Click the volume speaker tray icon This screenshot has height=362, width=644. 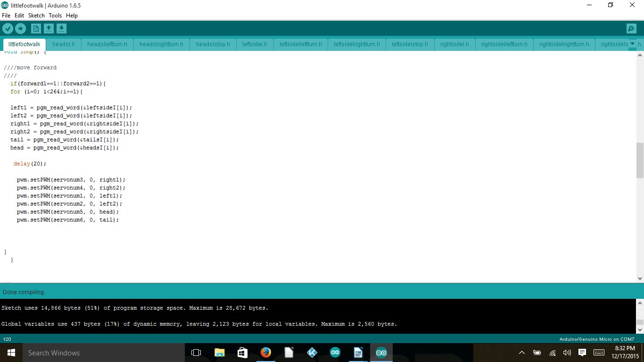(x=567, y=353)
